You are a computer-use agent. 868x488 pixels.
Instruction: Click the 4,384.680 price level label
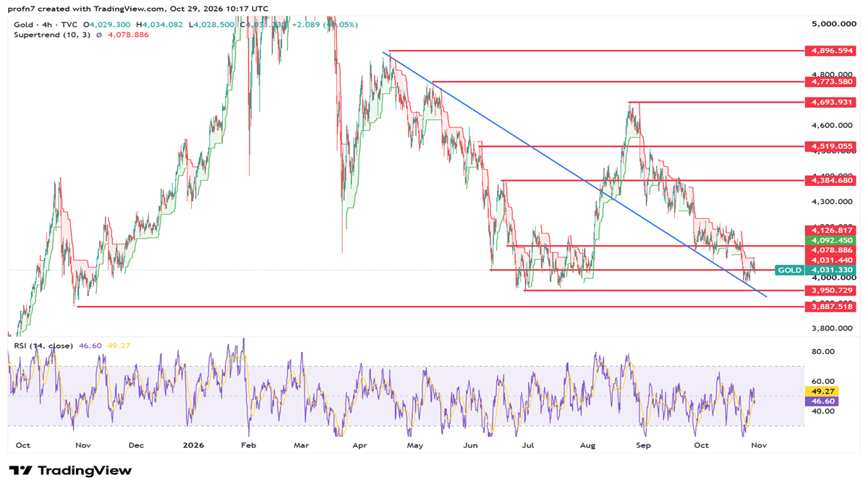[830, 180]
